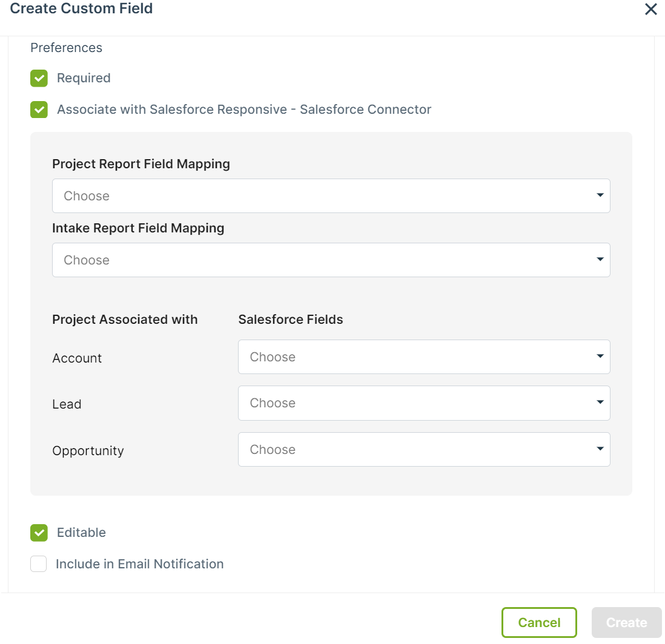This screenshot has width=665, height=644.
Task: Uncheck the Required checkbox
Action: pos(39,79)
